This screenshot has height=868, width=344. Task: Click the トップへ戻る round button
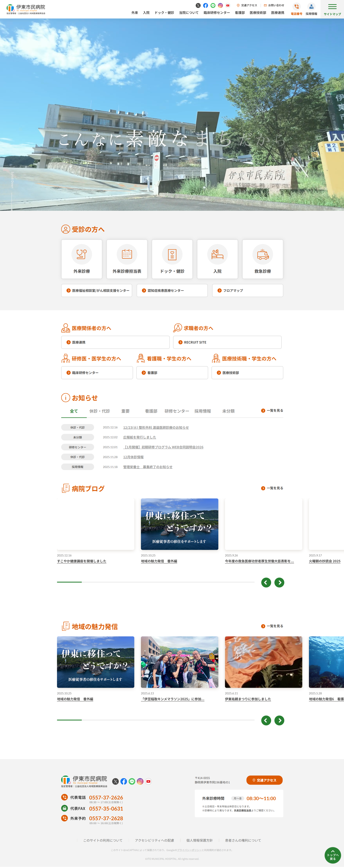click(333, 855)
